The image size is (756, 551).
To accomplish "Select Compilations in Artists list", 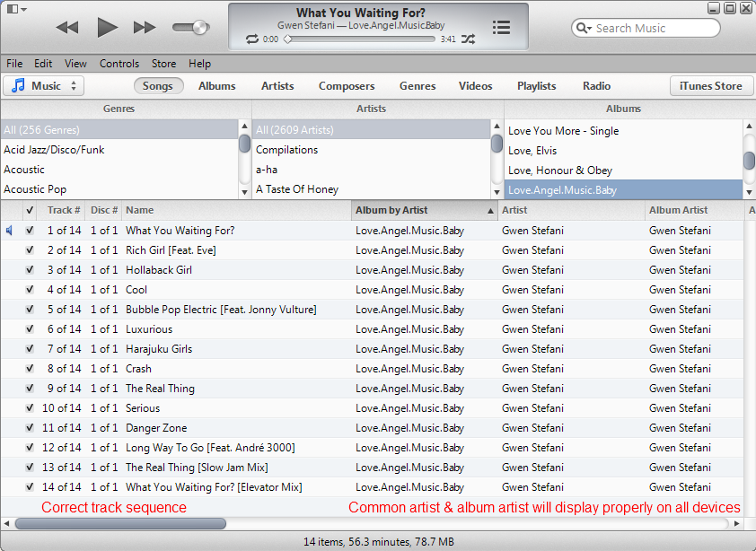I will 371,150.
